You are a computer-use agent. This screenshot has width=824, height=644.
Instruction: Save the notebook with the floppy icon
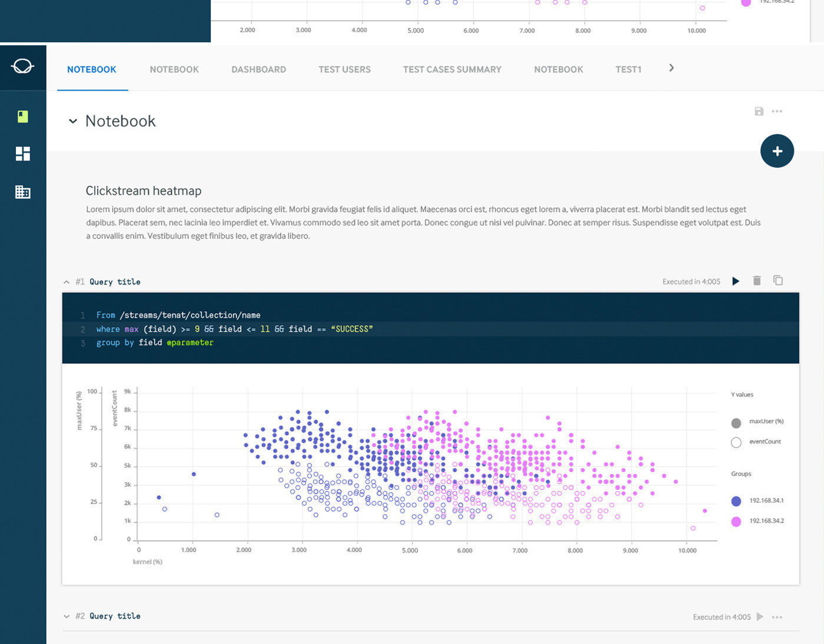pos(759,111)
